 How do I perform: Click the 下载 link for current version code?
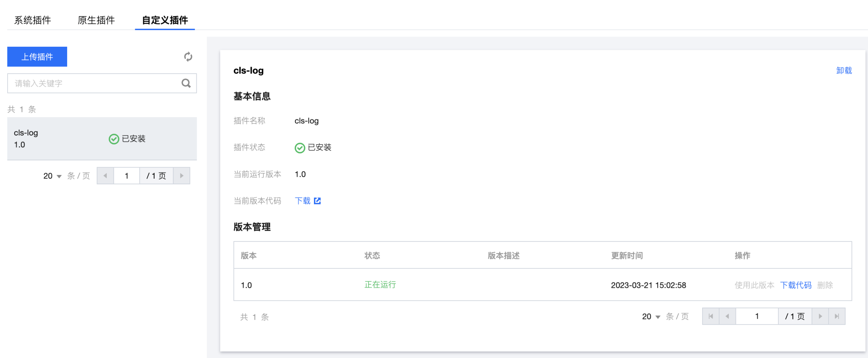(x=302, y=201)
